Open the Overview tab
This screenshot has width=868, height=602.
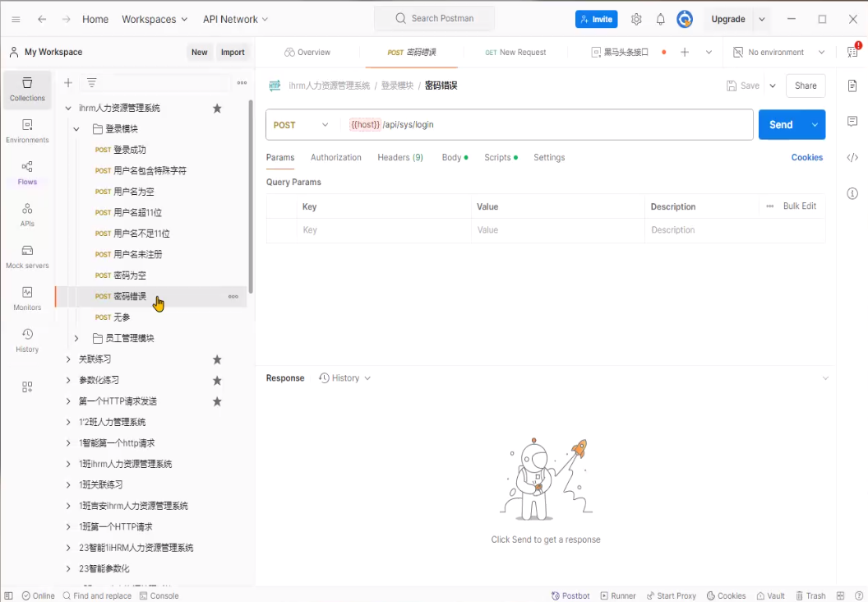point(307,52)
